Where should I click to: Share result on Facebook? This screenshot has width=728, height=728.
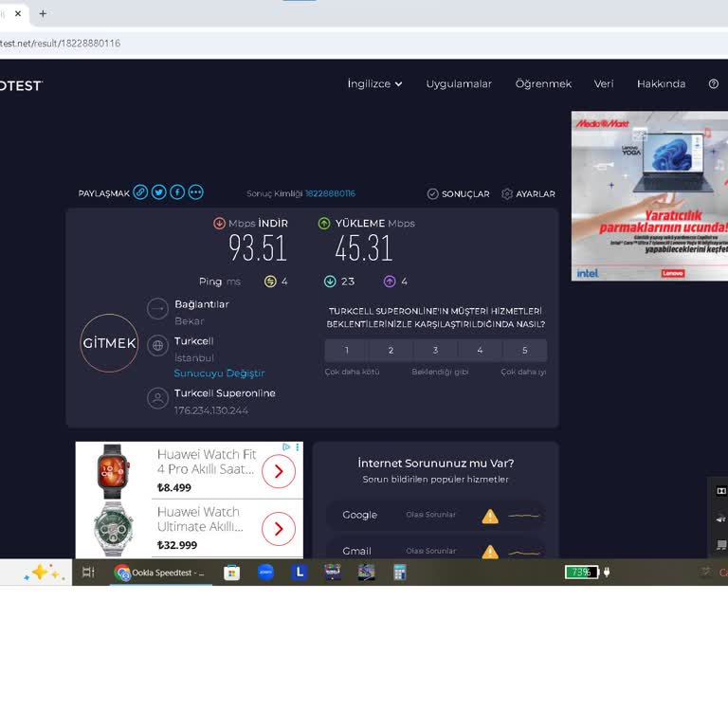coord(177,192)
